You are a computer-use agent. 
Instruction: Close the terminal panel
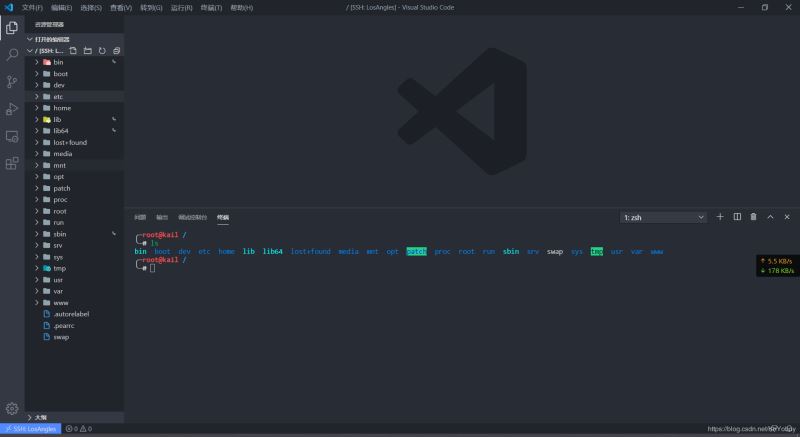click(x=787, y=217)
